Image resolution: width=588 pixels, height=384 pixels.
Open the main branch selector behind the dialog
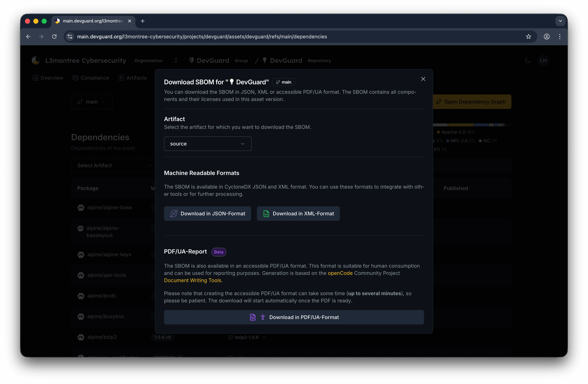(x=92, y=102)
